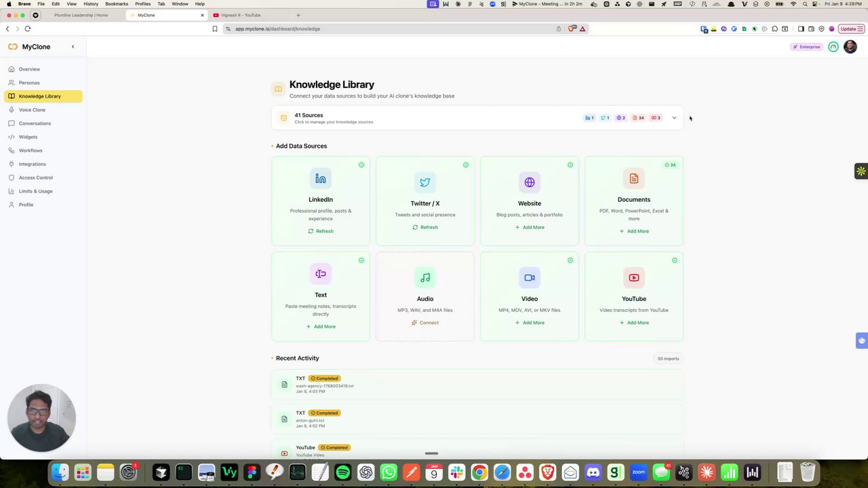Open Spotify from the Dock

[343, 472]
